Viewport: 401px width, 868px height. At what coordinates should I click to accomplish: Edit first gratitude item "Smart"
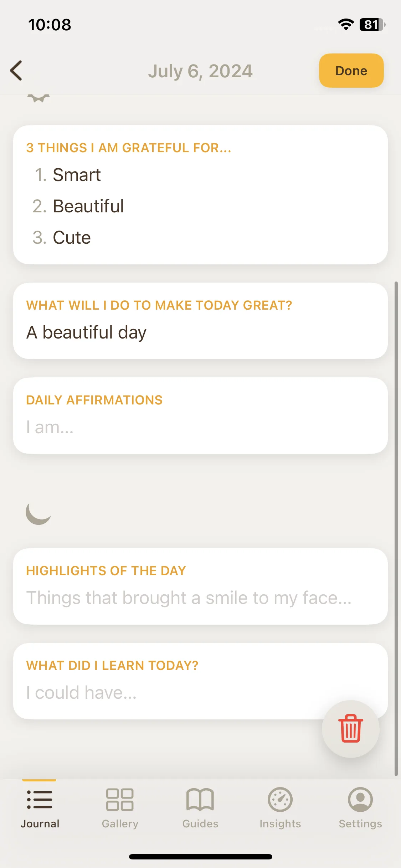tap(77, 175)
